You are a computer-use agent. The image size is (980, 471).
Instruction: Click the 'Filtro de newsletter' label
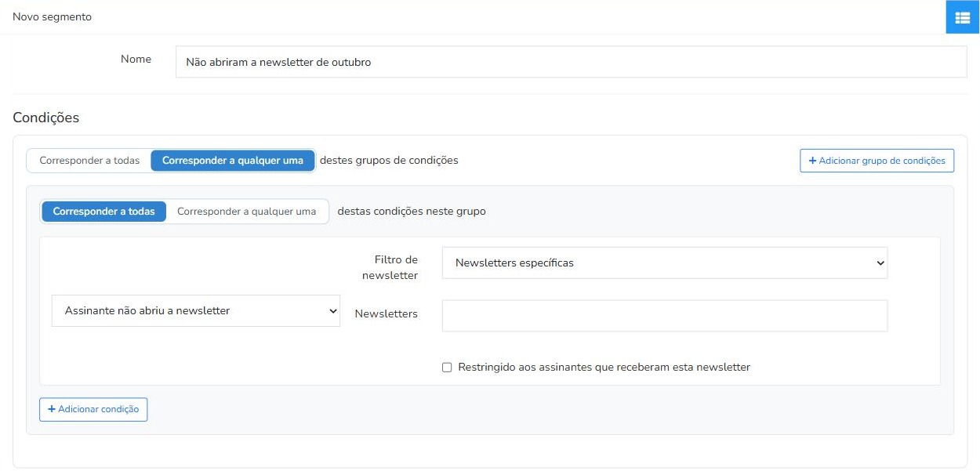390,267
